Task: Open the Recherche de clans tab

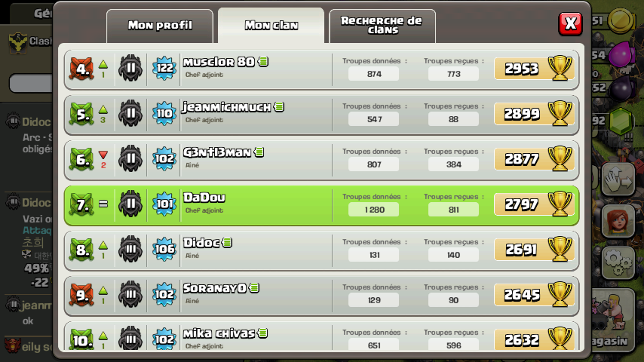Action: point(382,26)
